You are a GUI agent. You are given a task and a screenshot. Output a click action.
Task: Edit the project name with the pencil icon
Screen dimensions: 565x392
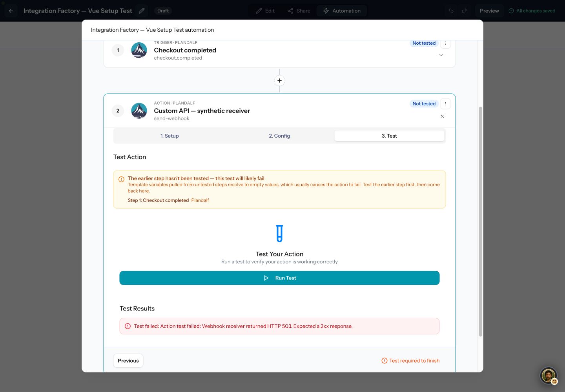click(x=142, y=11)
